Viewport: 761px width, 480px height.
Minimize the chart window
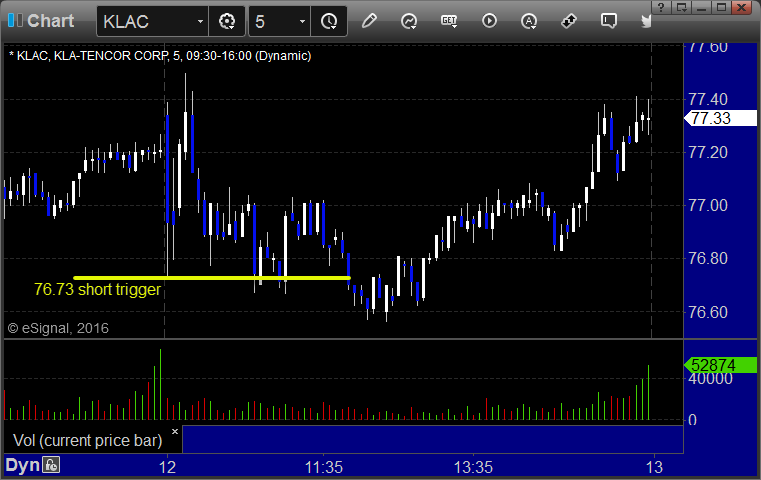[x=701, y=7]
